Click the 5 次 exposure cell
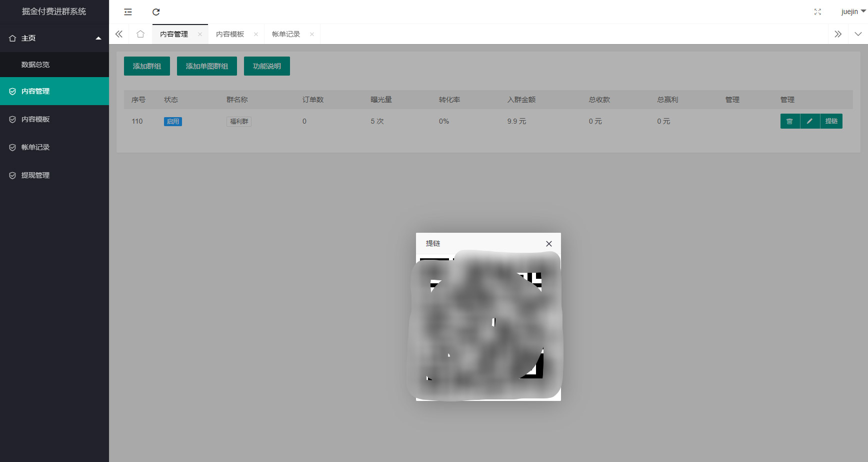The height and width of the screenshot is (462, 868). (377, 121)
